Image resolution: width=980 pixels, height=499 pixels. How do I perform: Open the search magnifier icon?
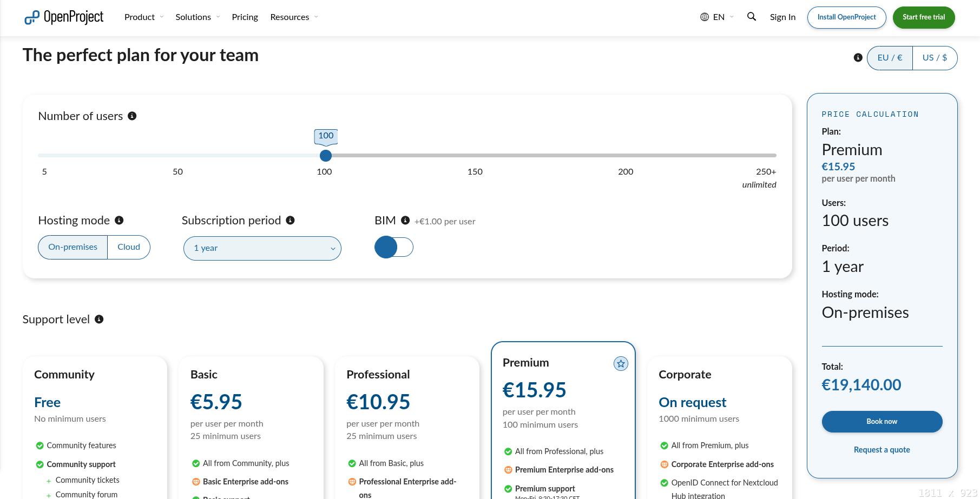752,17
